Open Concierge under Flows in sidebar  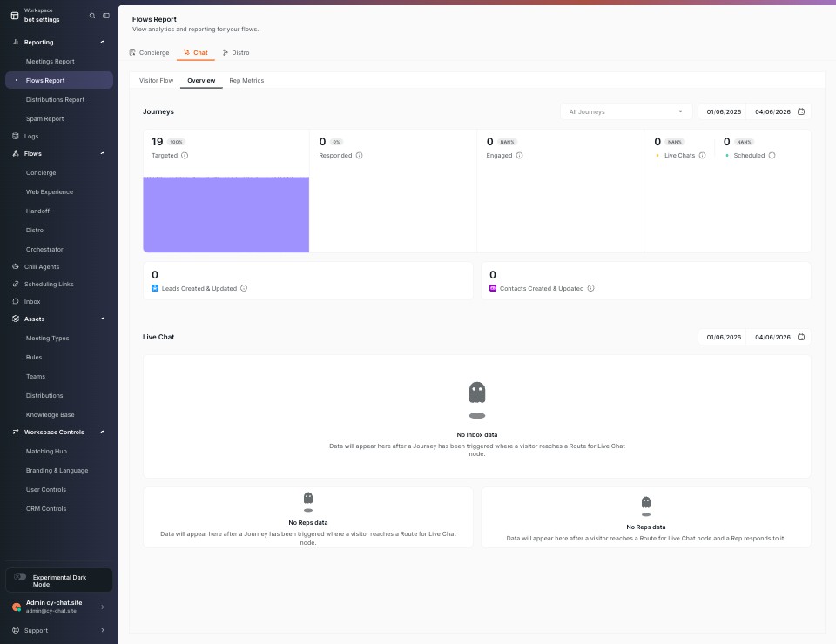click(41, 172)
